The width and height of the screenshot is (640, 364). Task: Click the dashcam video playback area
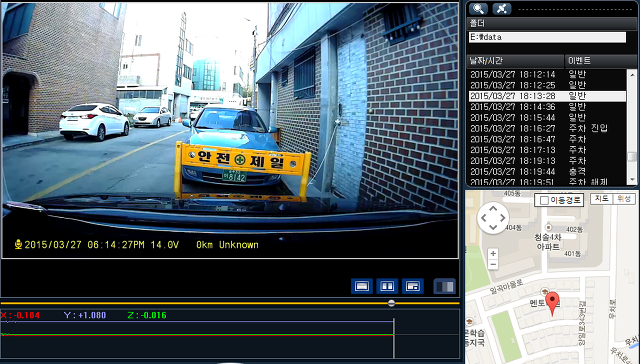point(230,131)
